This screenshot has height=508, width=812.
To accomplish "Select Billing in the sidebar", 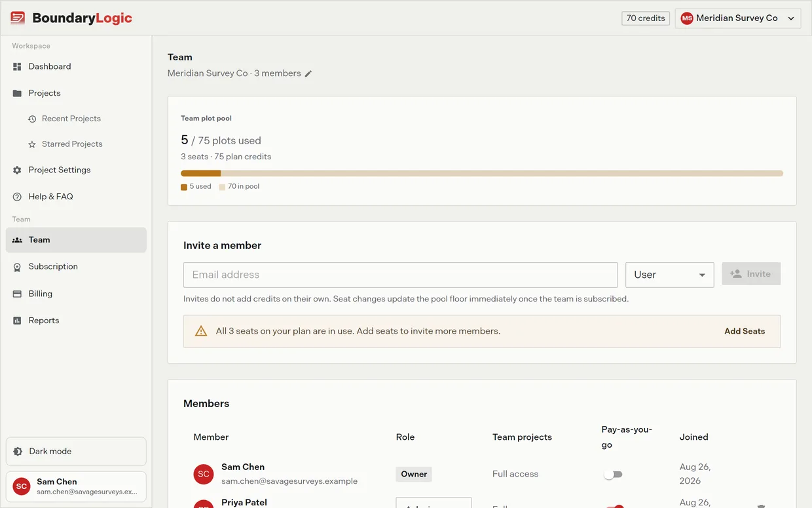I will click(76, 294).
